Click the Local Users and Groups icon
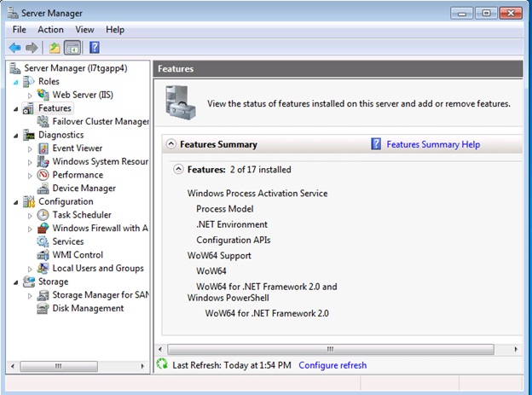532x395 pixels. (43, 269)
